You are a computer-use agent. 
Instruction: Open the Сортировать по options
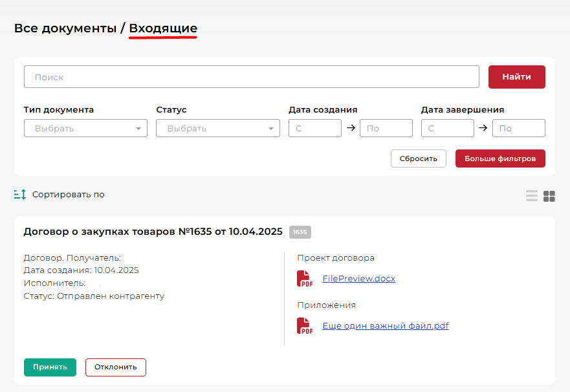[x=68, y=195]
